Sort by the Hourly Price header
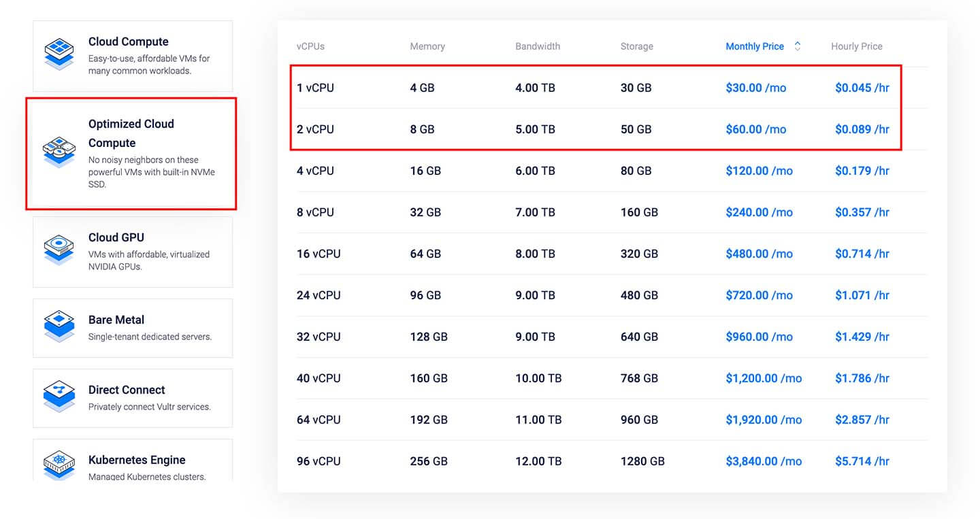Image resolution: width=980 pixels, height=519 pixels. pos(857,46)
